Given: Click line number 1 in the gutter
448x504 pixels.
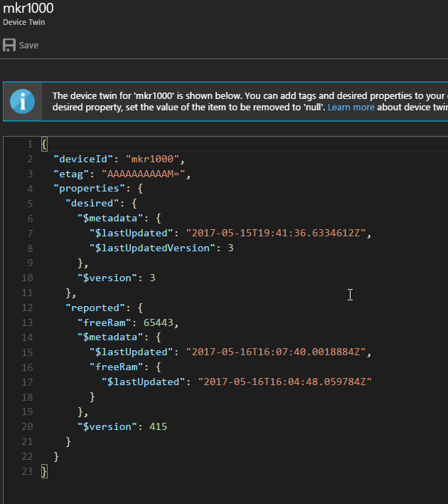Looking at the screenshot, I should tap(30, 144).
